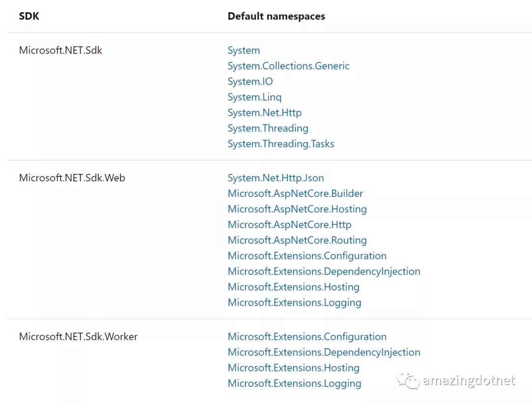Open Microsoft.Extensions.Logging in the Sdk.Worker row
This screenshot has width=532, height=405.
click(294, 383)
